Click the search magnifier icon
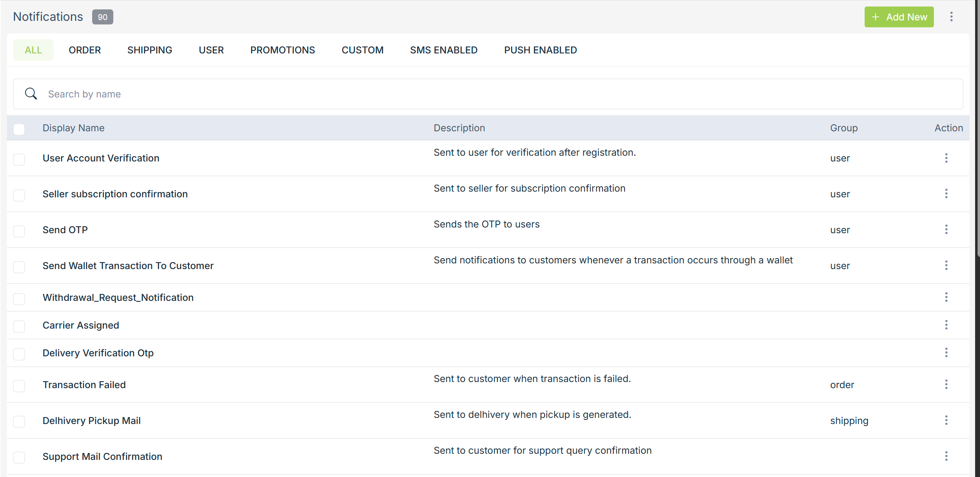 (31, 94)
